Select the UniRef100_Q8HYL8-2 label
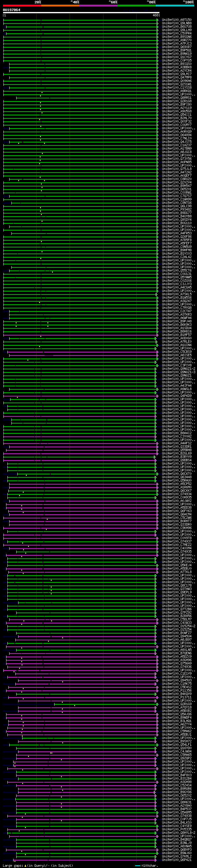Viewport: 197px width, 868px height. tap(179, 833)
